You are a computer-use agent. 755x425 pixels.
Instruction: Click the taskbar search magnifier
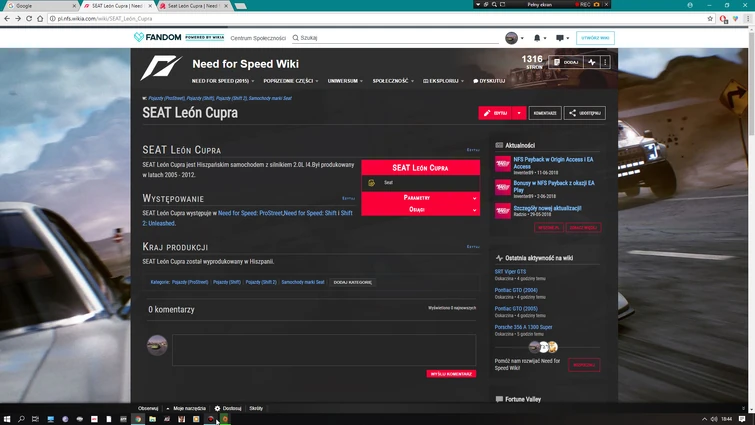pos(21,419)
